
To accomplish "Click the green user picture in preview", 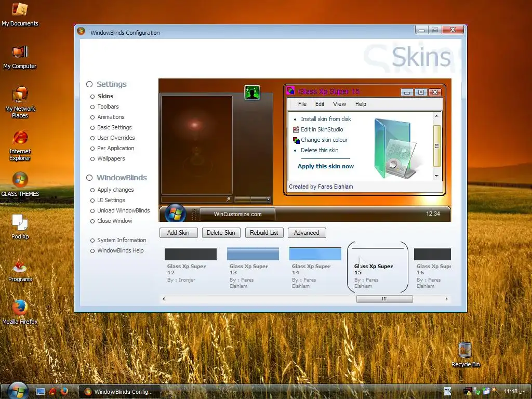I will point(252,92).
